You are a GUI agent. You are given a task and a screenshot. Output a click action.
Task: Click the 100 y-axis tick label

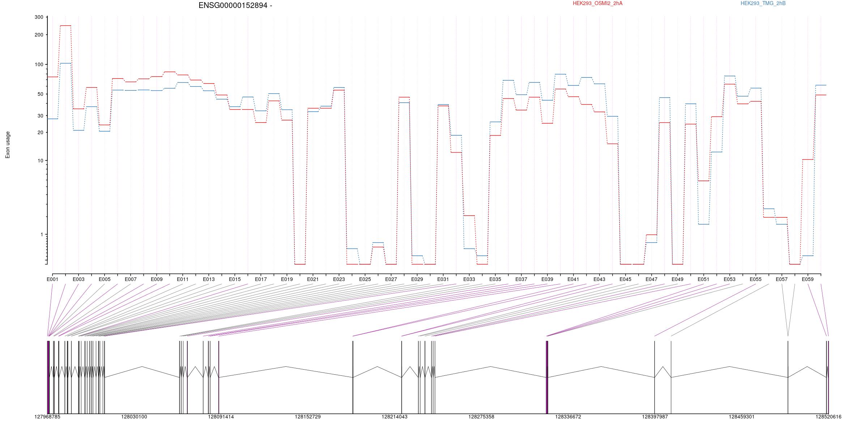pyautogui.click(x=39, y=64)
